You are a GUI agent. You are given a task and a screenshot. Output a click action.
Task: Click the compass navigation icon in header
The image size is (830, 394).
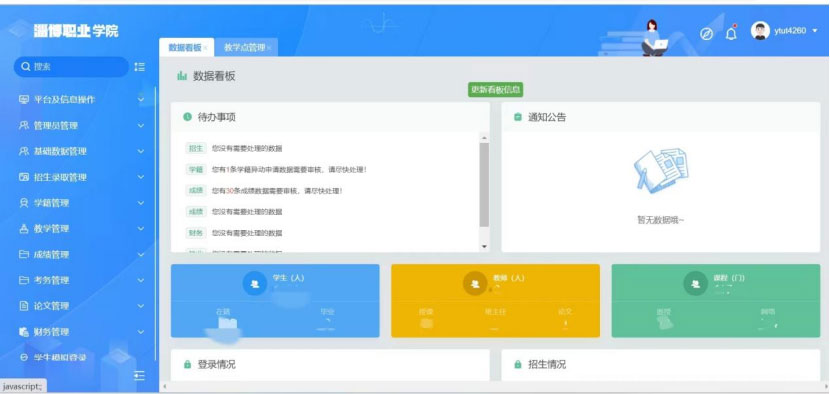point(706,34)
